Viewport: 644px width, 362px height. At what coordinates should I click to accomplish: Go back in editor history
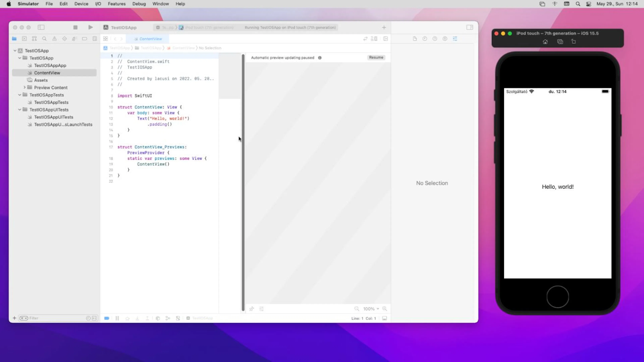click(x=115, y=39)
